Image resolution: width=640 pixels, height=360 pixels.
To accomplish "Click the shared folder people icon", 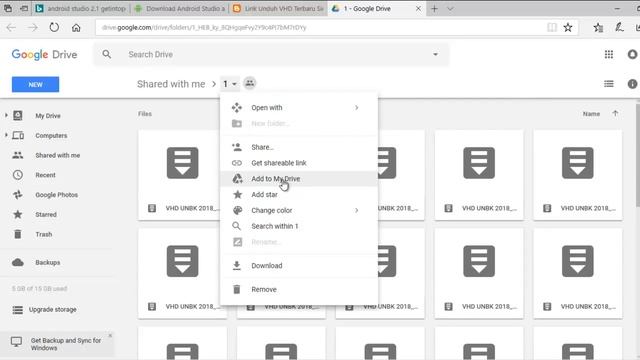I will (x=249, y=83).
